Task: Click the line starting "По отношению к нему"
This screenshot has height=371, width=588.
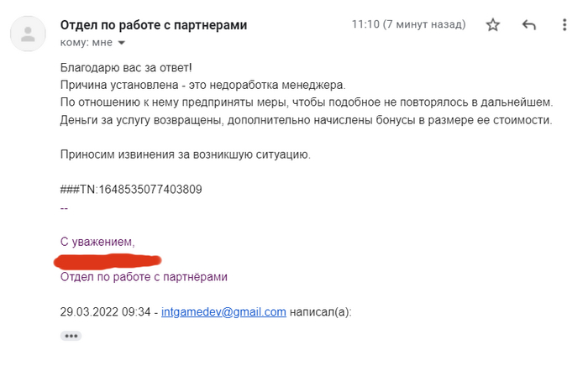Action: pos(307,102)
